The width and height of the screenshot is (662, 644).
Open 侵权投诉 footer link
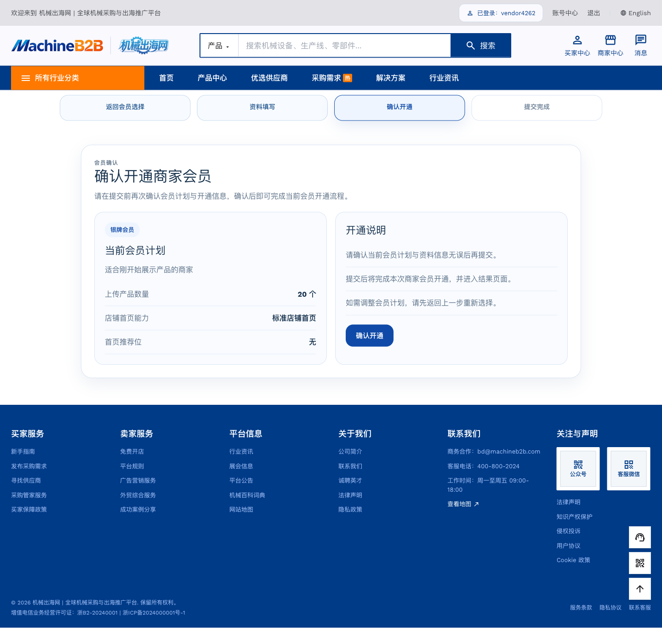pyautogui.click(x=569, y=531)
